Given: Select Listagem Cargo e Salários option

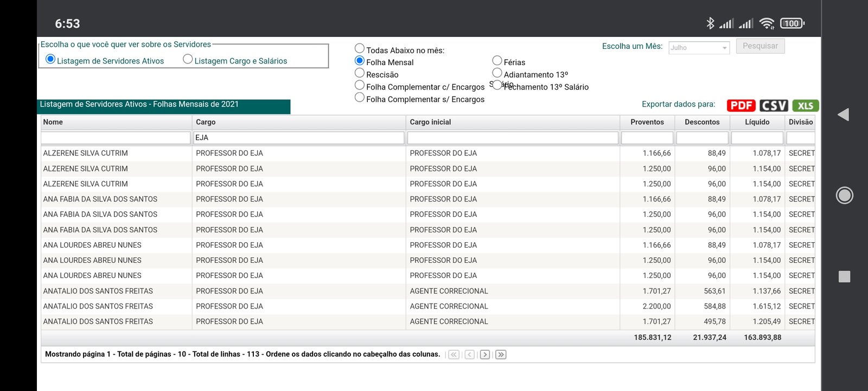Looking at the screenshot, I should click(x=188, y=59).
